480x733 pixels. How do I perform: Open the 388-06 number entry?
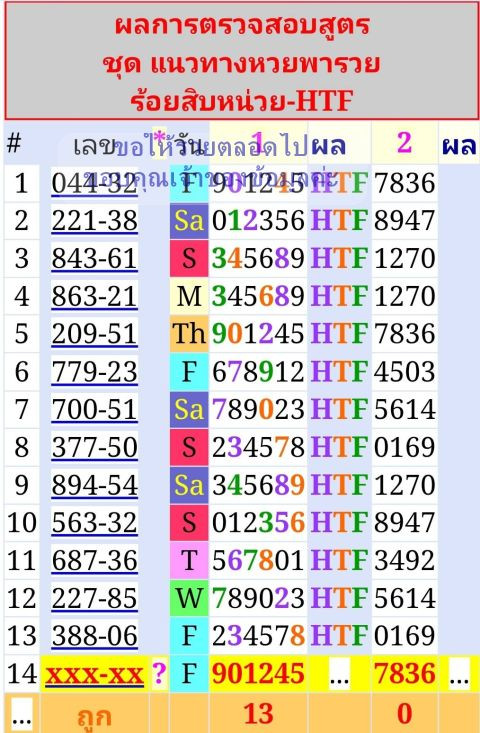(94, 636)
